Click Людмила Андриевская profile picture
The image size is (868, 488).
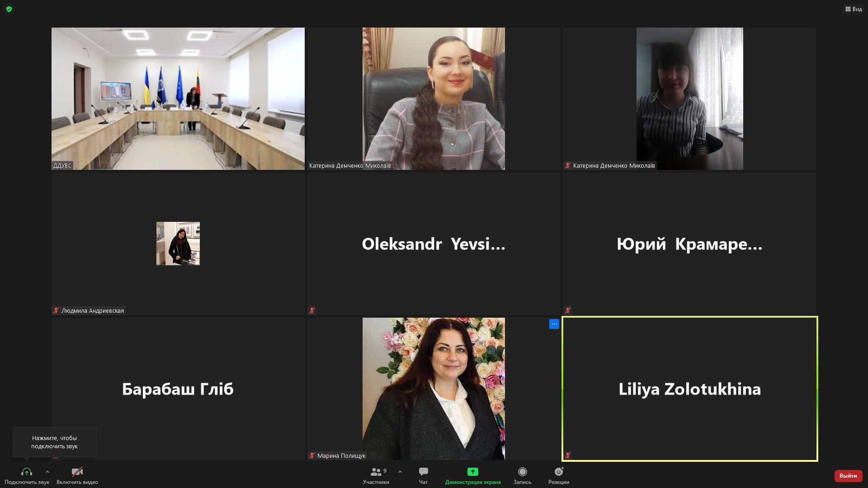(178, 244)
